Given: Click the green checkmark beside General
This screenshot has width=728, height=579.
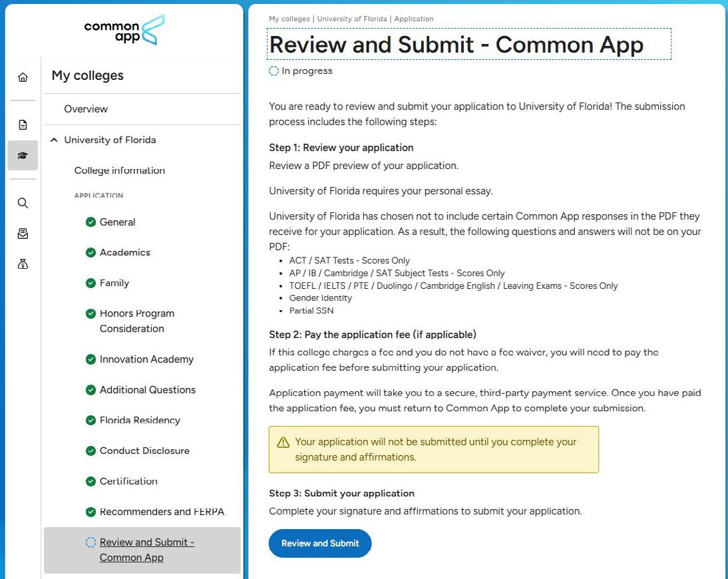Looking at the screenshot, I should 91,222.
